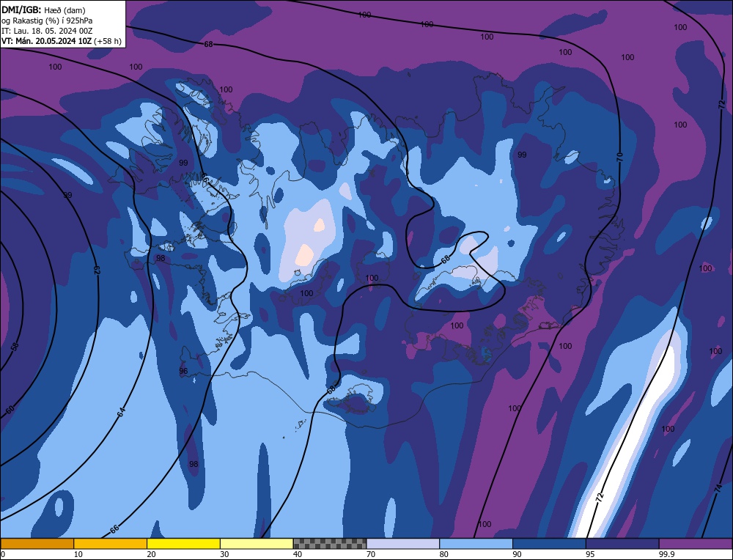Click the '58' height contour label
733x560 pixels.
(15, 347)
